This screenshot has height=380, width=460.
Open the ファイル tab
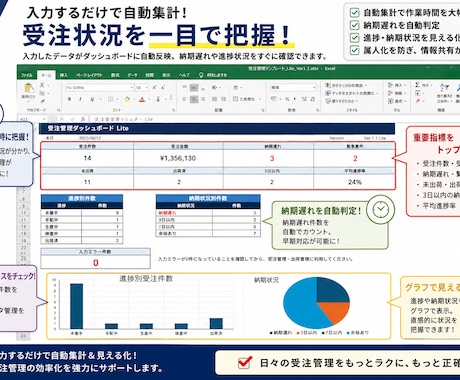click(x=27, y=75)
